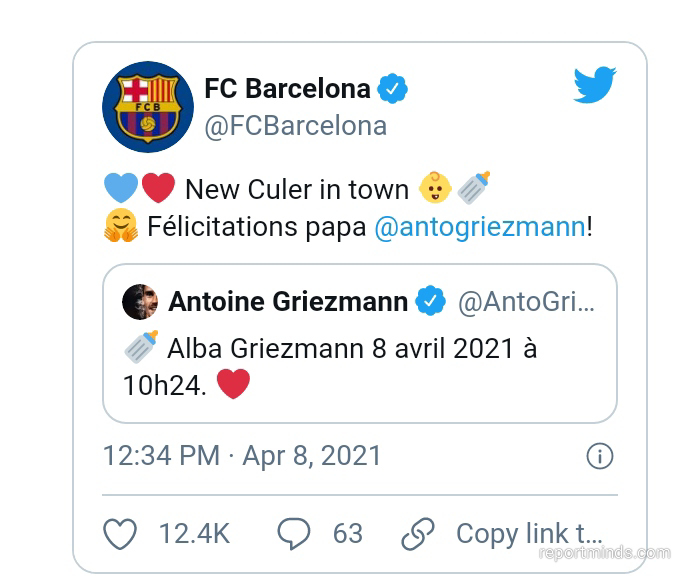Image resolution: width=690 pixels, height=584 pixels.
Task: Reply using the speech bubble icon
Action: click(294, 534)
